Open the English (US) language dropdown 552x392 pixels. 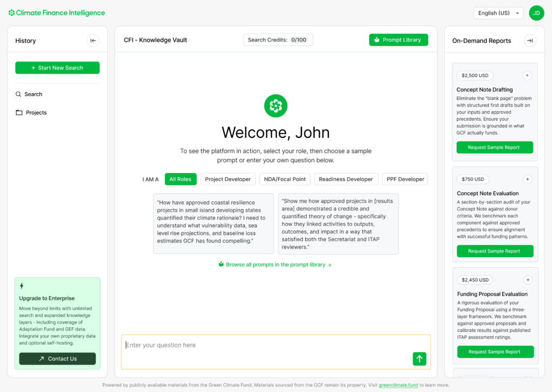[x=498, y=13]
